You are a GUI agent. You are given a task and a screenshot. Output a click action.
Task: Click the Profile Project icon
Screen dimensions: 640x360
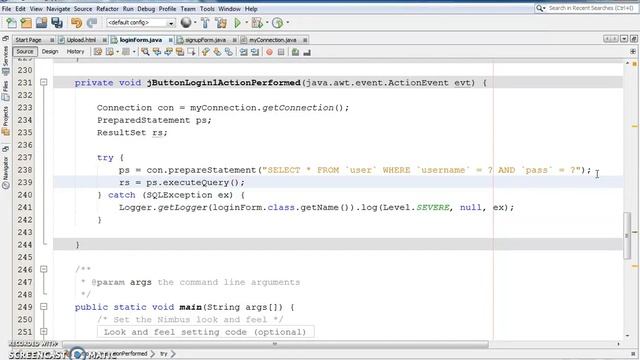tap(278, 23)
